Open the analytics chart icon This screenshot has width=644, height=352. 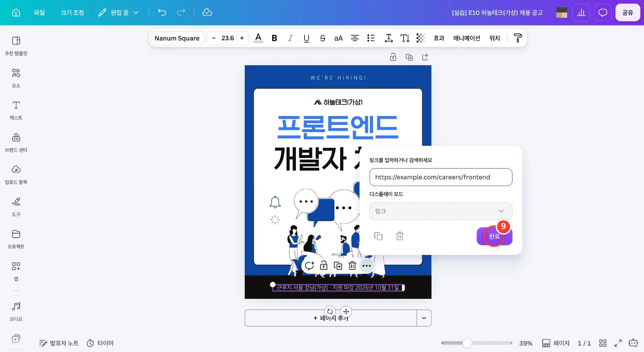(581, 12)
